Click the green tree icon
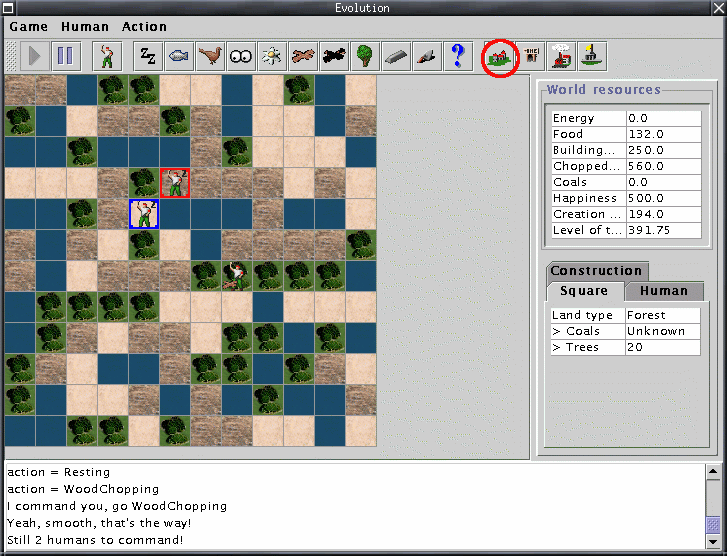This screenshot has height=556, width=727. (x=364, y=56)
